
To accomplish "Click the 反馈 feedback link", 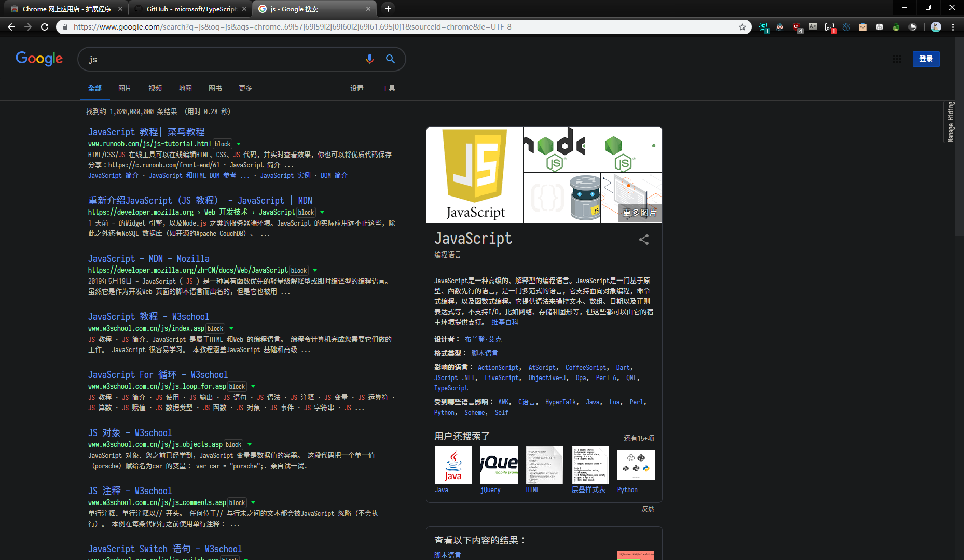I will (648, 509).
